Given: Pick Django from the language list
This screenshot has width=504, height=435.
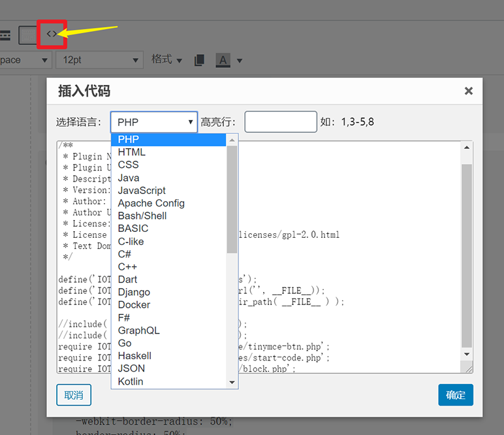Looking at the screenshot, I should [x=168, y=292].
